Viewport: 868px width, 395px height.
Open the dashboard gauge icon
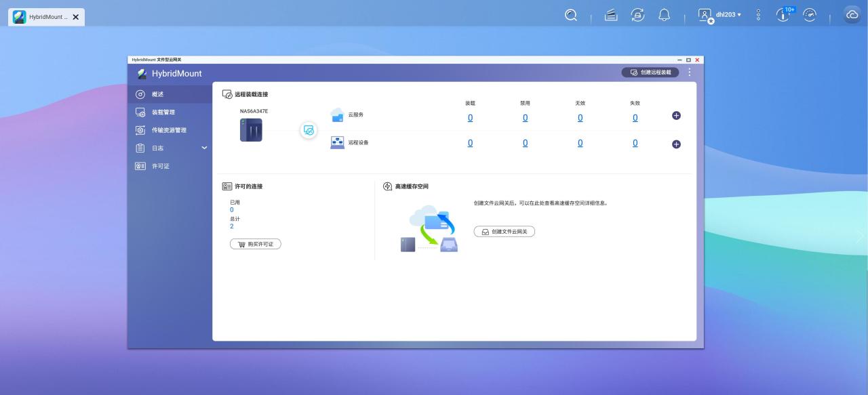coord(810,14)
